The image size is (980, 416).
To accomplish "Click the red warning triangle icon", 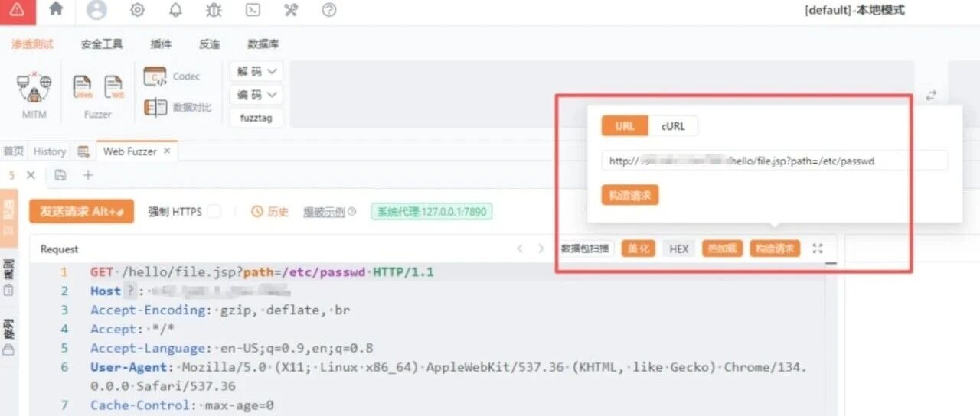I will tap(17, 11).
